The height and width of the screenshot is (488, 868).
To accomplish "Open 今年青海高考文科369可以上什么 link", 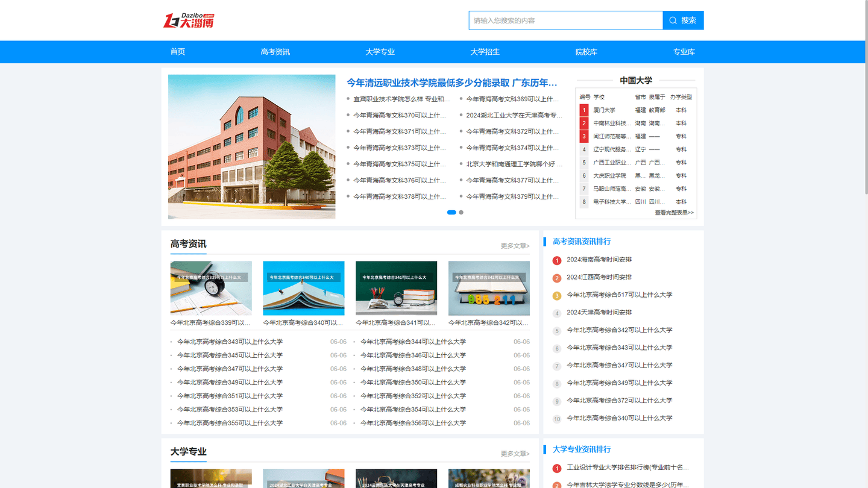I will pos(512,99).
